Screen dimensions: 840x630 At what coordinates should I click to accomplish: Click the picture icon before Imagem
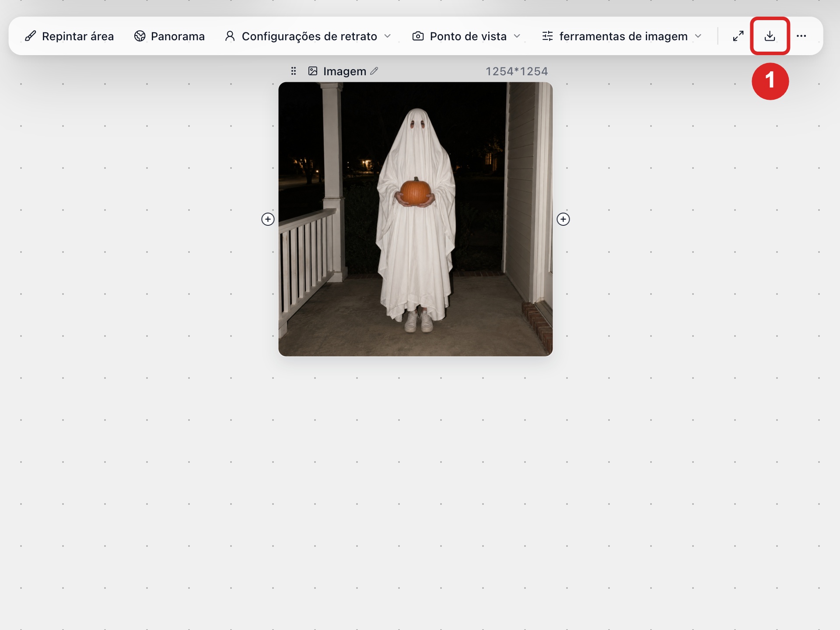tap(313, 71)
